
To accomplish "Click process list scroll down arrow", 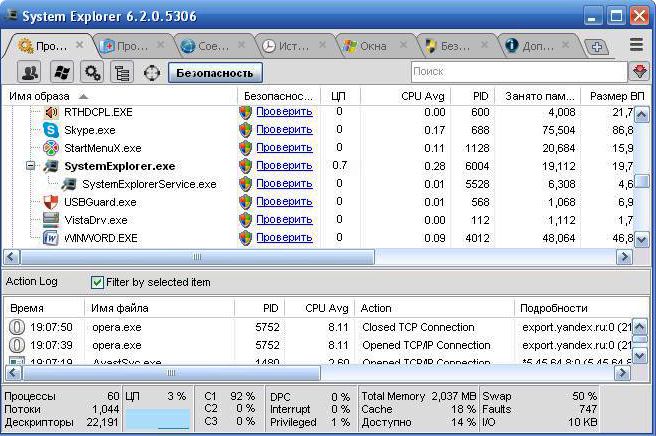I will tap(641, 240).
